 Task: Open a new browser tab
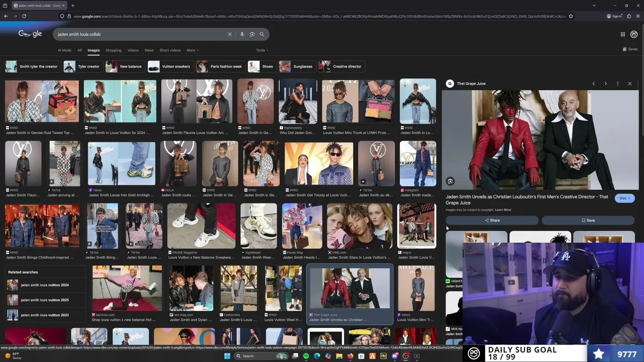coord(72,6)
